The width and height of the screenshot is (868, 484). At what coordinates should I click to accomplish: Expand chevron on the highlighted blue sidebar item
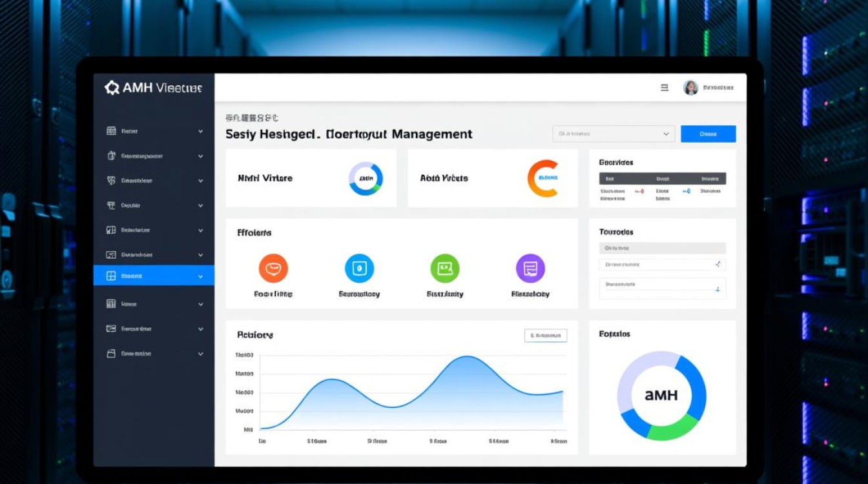click(x=201, y=276)
